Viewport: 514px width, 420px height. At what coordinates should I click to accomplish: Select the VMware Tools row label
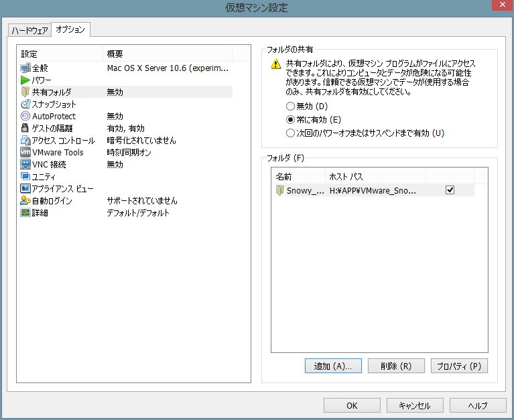[58, 152]
